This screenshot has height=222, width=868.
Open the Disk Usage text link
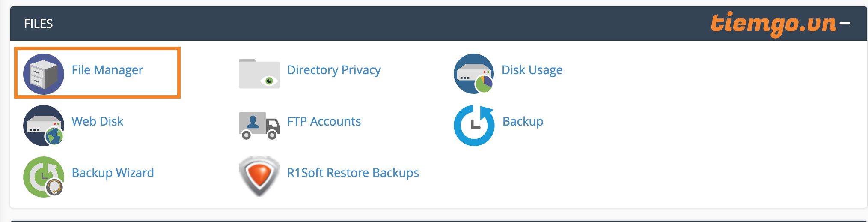(532, 70)
